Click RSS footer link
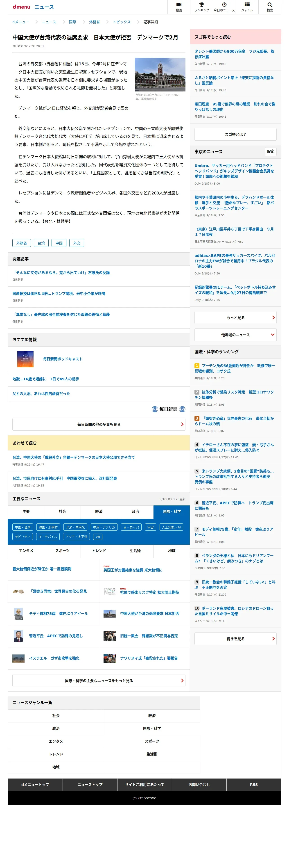The height and width of the screenshot is (868, 289). coord(254,784)
